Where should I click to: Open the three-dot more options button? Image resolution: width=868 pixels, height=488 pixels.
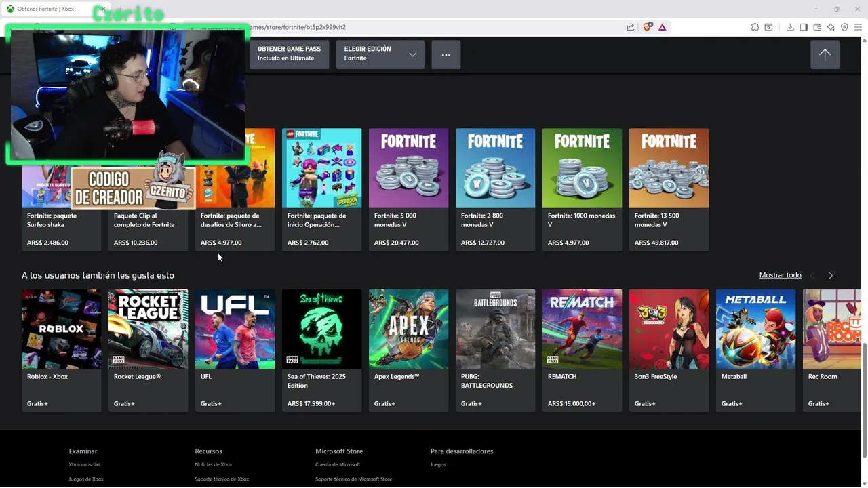446,55
